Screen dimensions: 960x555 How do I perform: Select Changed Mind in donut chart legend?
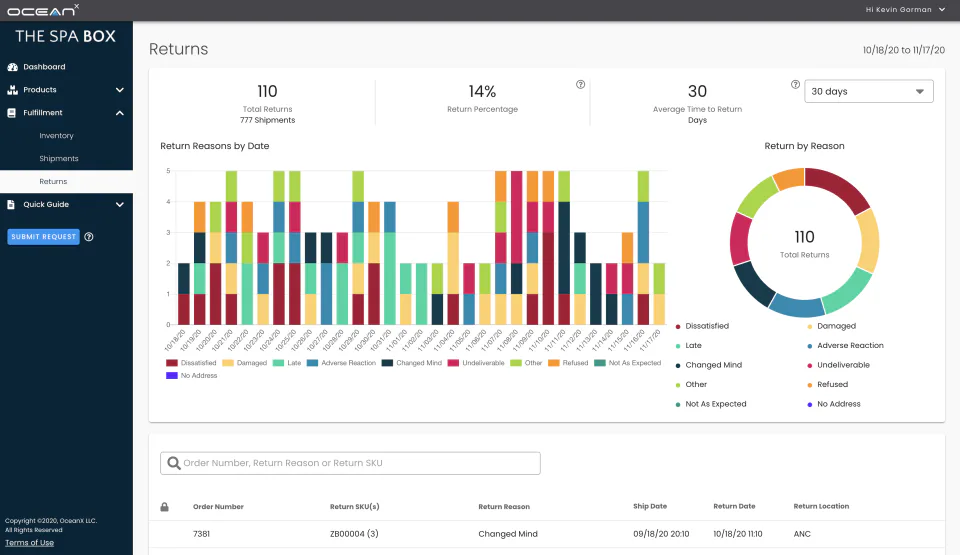click(708, 365)
